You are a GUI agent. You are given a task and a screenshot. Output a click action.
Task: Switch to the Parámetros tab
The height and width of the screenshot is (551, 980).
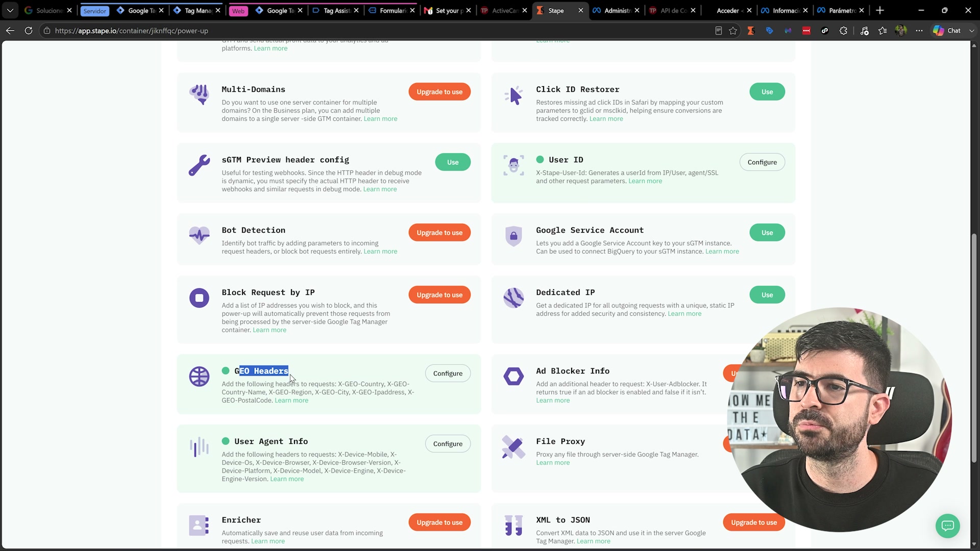coord(841,10)
